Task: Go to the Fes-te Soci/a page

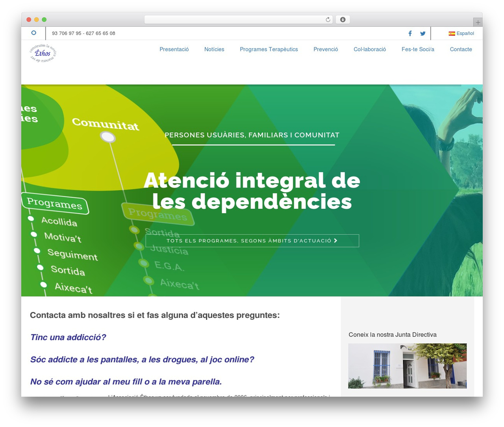Action: click(418, 49)
